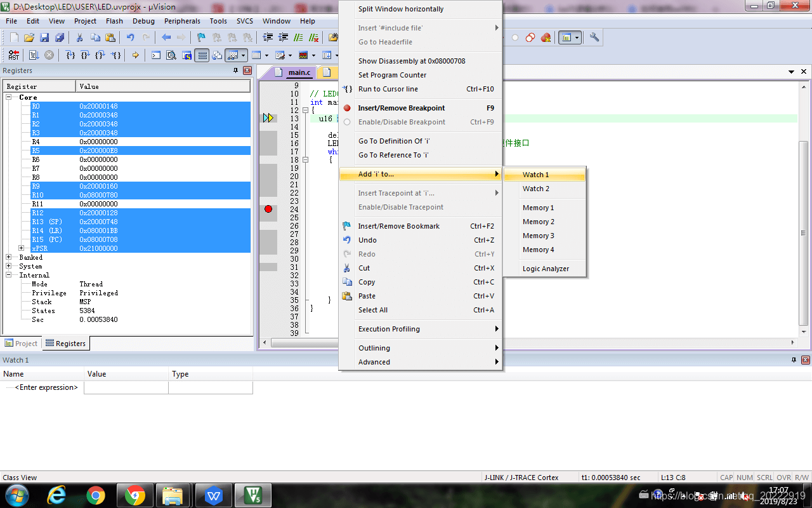Click the editor vertical scrollbar
The height and width of the screenshot is (508, 812).
pos(803,210)
